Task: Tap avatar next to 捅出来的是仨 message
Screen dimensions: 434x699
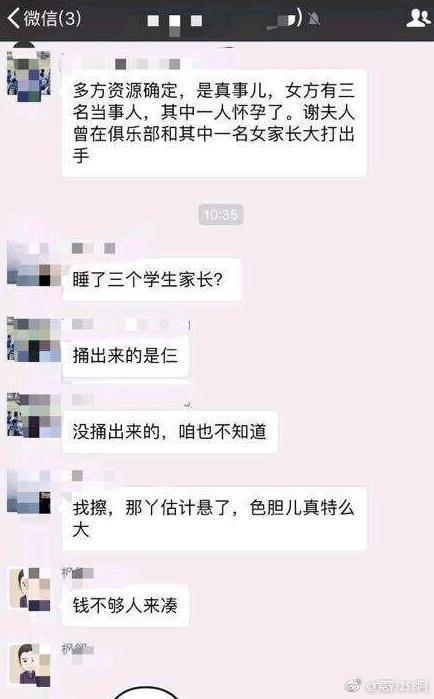Action: click(33, 340)
